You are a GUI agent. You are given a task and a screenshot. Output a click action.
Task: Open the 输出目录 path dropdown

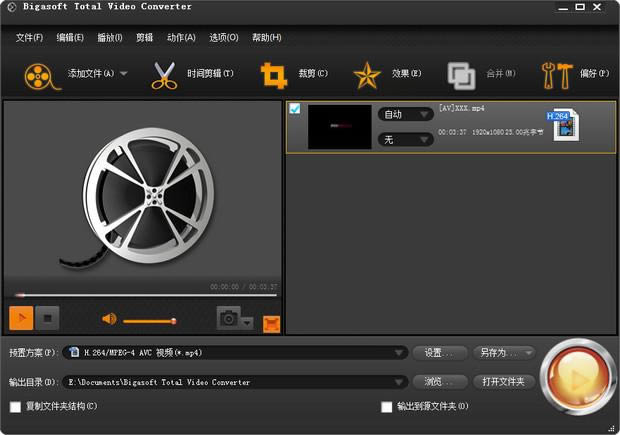point(235,382)
